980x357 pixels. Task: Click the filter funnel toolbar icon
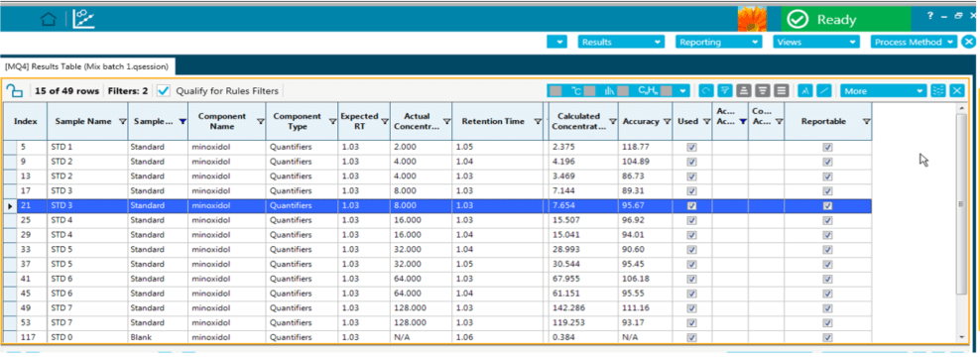(724, 91)
